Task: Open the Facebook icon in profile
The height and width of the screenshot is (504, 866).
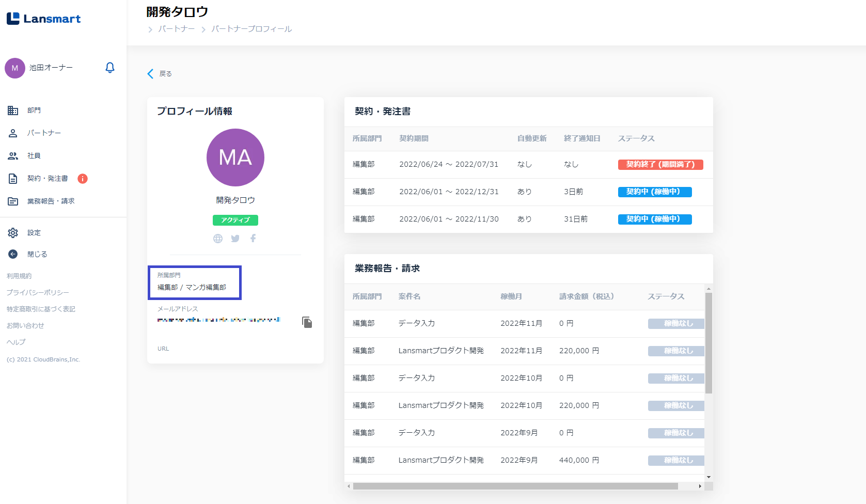Action: tap(253, 239)
